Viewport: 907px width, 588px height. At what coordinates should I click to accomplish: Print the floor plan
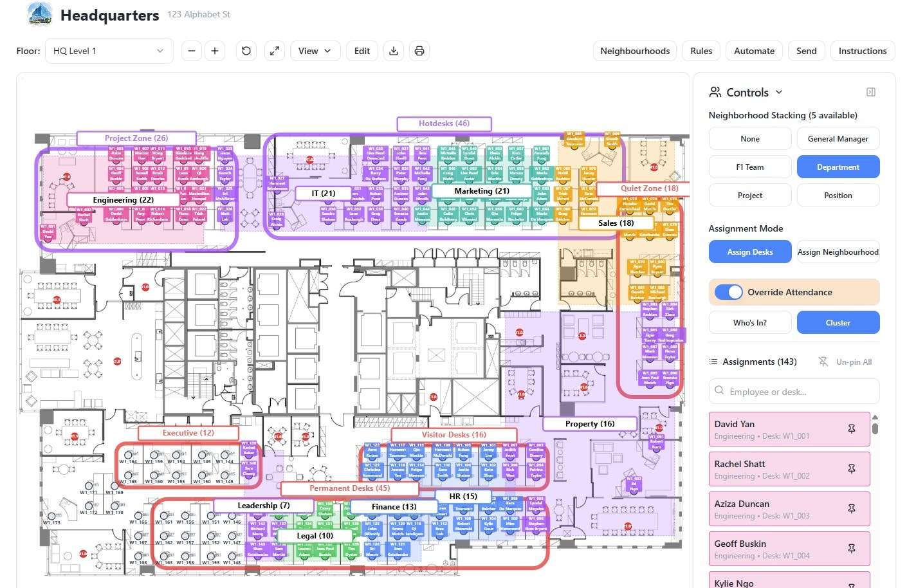(419, 51)
